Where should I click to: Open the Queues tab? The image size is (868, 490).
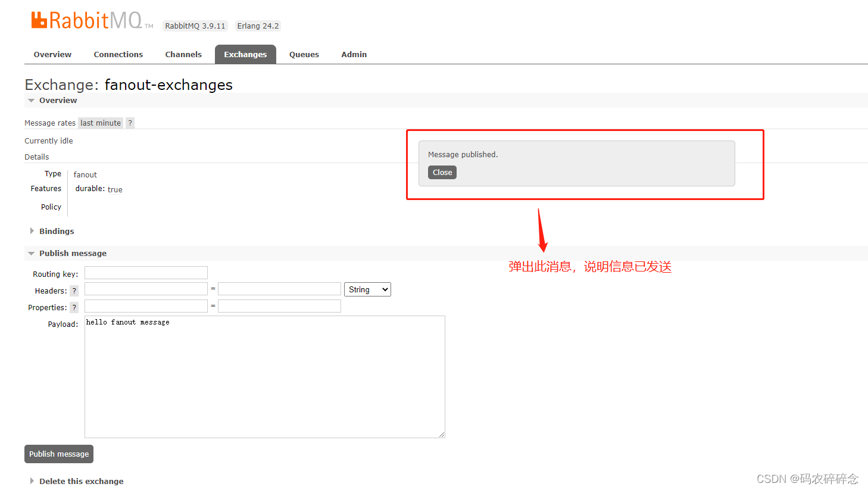tap(304, 54)
